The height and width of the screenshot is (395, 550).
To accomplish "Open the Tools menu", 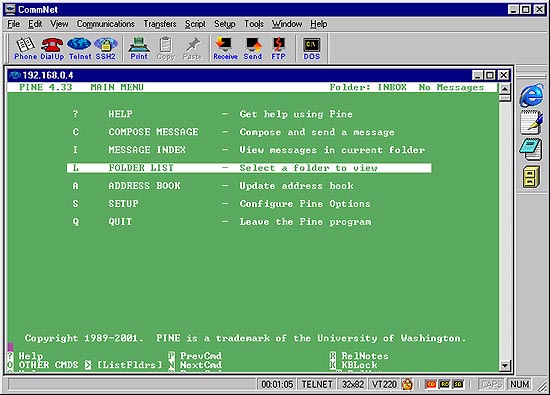I will click(x=254, y=24).
